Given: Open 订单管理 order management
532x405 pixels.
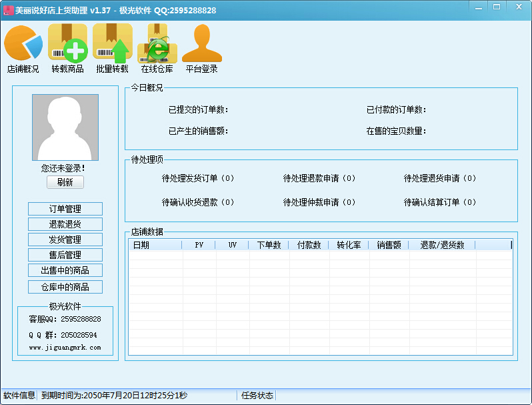Looking at the screenshot, I should 65,209.
